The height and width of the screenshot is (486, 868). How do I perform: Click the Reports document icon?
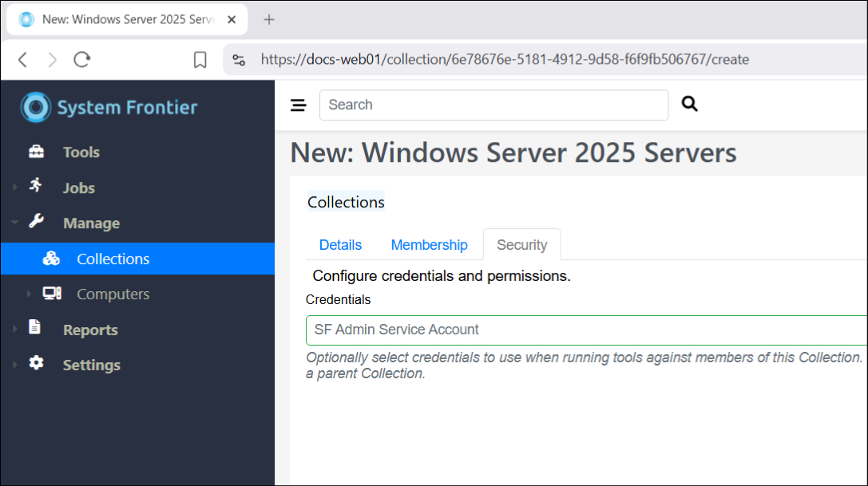pos(35,327)
